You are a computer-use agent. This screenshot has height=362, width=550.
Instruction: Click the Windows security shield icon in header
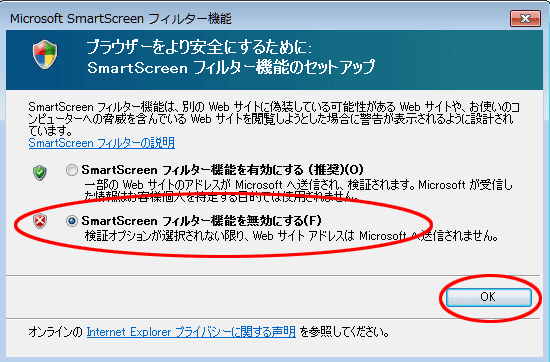click(45, 54)
